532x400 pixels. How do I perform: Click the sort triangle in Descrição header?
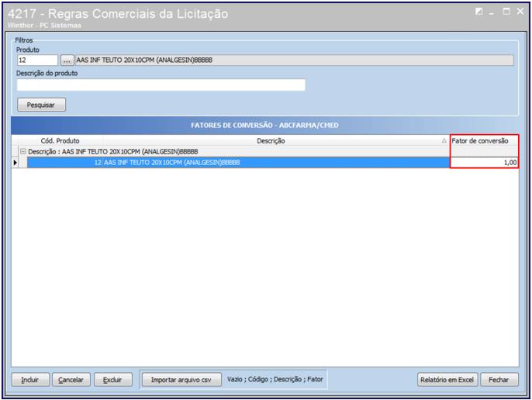pyautogui.click(x=444, y=140)
